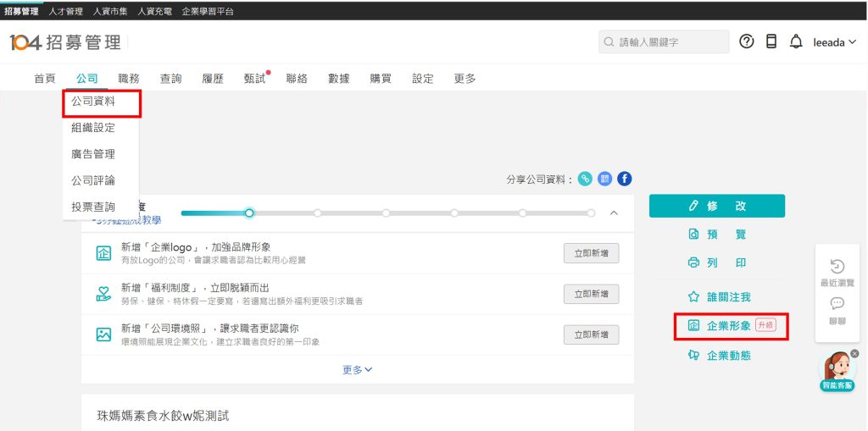Share company profile via blue square icon
The width and height of the screenshot is (868, 431).
click(x=604, y=179)
